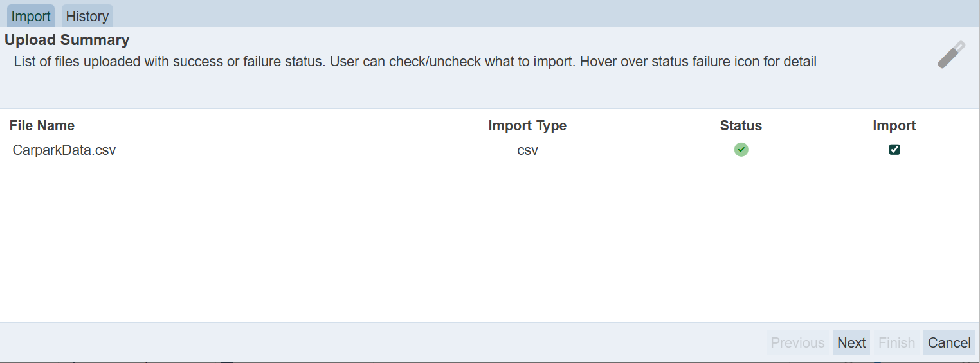Select the CarparkData.csv file name

pos(64,150)
